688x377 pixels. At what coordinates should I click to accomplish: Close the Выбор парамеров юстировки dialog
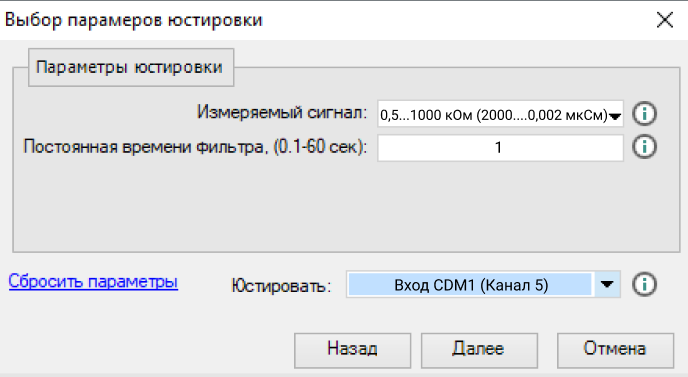point(665,20)
